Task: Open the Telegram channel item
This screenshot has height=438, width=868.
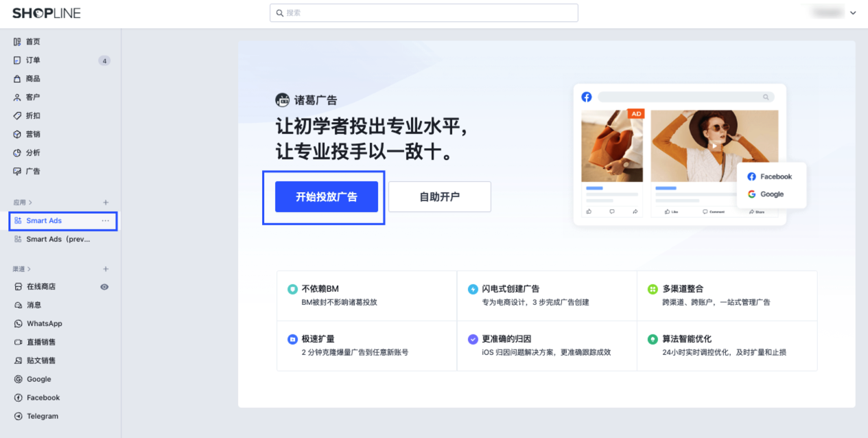Action: click(60, 417)
